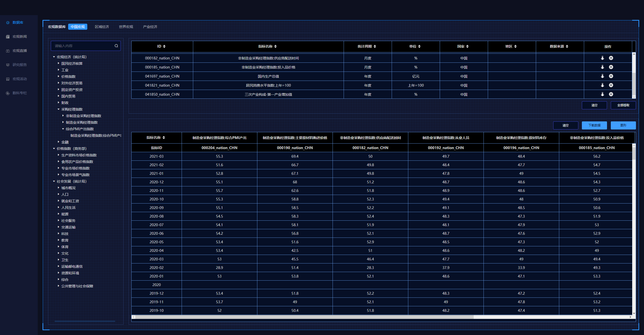Expand 金融 tree node
Image resolution: width=644 pixels, height=335 pixels.
tap(58, 142)
